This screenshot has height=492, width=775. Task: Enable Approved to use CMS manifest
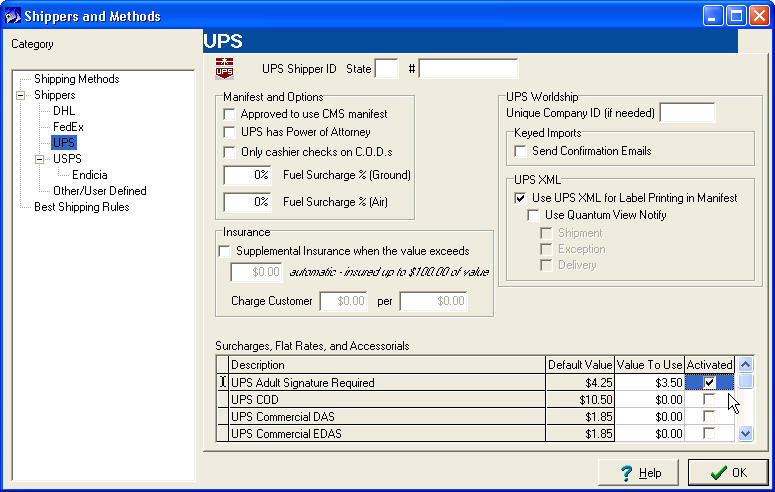pyautogui.click(x=230, y=115)
